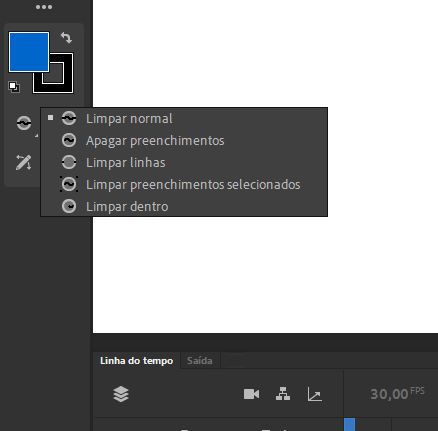Reset to default black and white colors
Screen dimensions: 438x431
pos(14,87)
